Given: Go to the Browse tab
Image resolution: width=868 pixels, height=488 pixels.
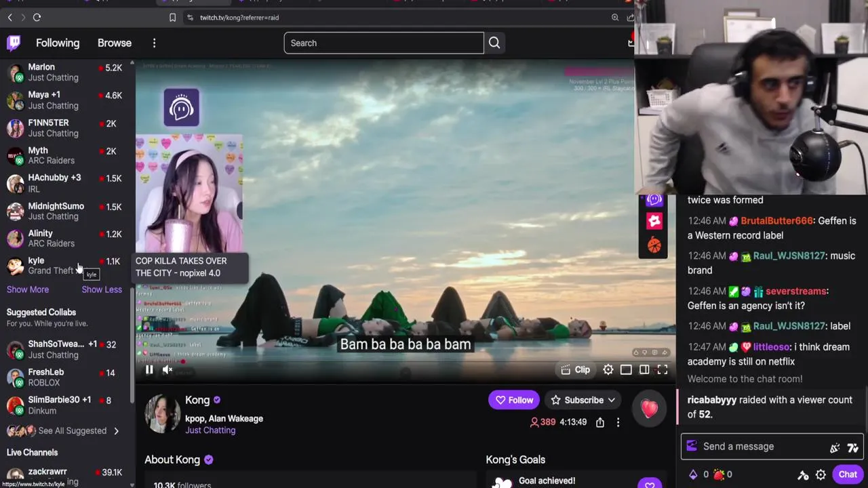Looking at the screenshot, I should (115, 43).
